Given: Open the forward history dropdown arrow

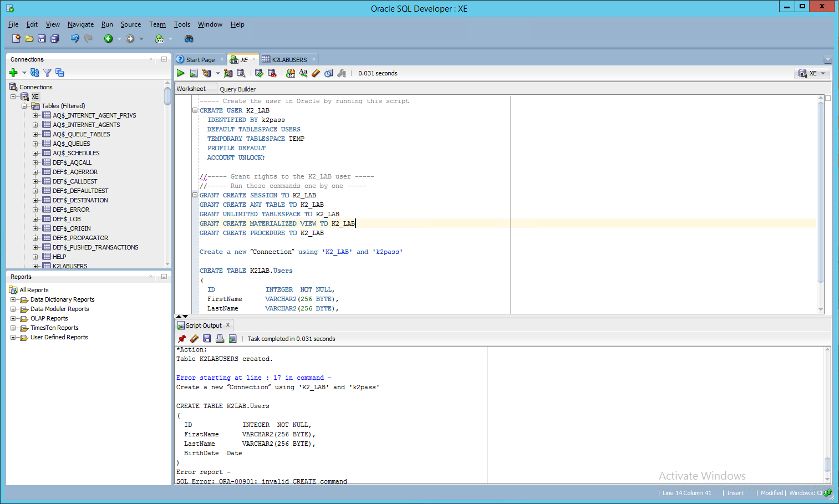Looking at the screenshot, I should (141, 39).
